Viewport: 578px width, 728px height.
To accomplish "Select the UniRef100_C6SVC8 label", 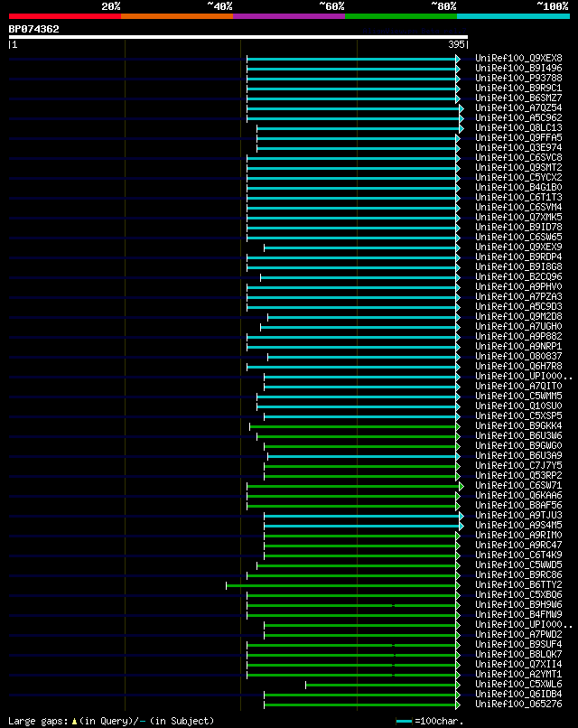I will click(x=518, y=158).
